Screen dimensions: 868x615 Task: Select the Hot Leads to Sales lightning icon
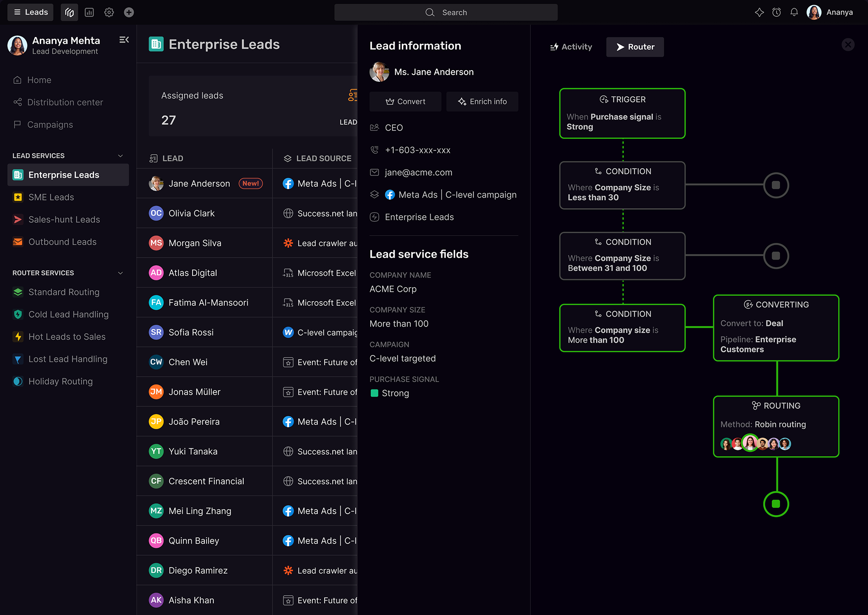tap(18, 336)
